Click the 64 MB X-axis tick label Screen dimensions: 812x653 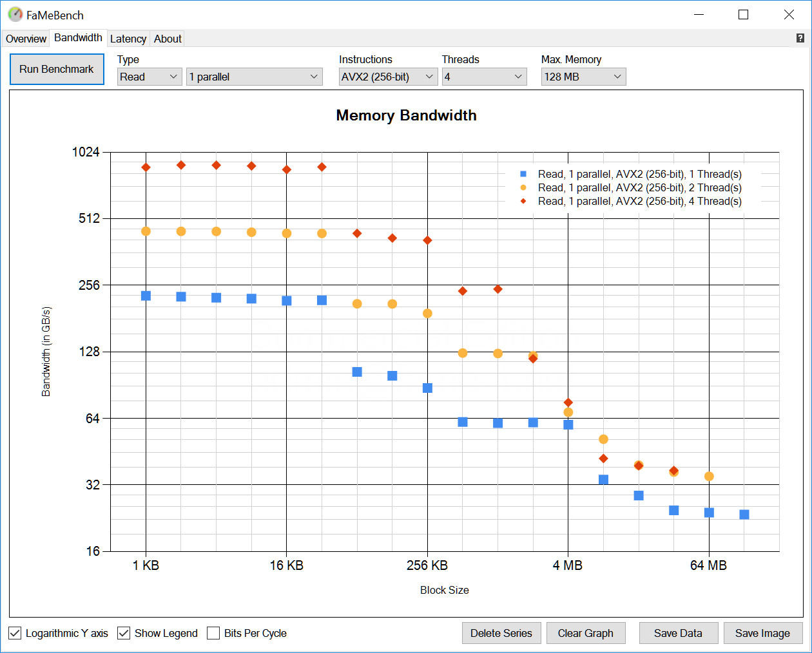(708, 565)
